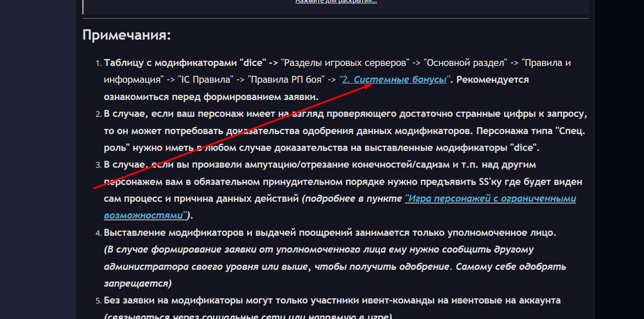644x319 pixels.
Task: Click list number 5 marker
Action: (98, 301)
